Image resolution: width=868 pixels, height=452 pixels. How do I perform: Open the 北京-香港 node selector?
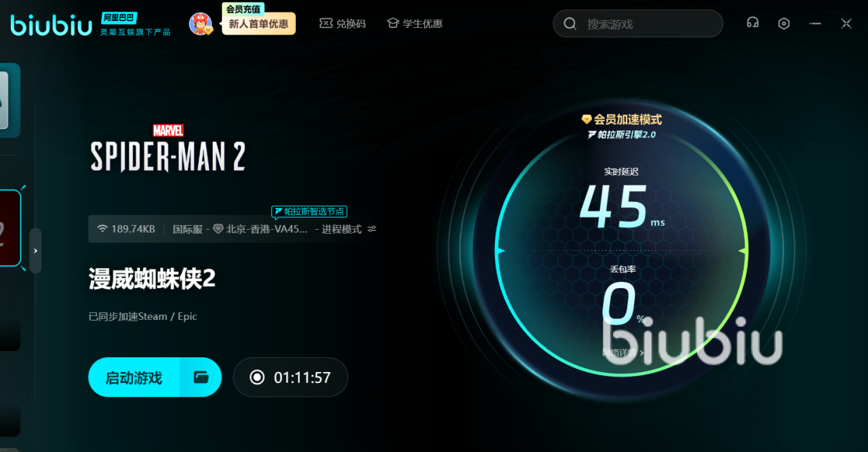[261, 229]
